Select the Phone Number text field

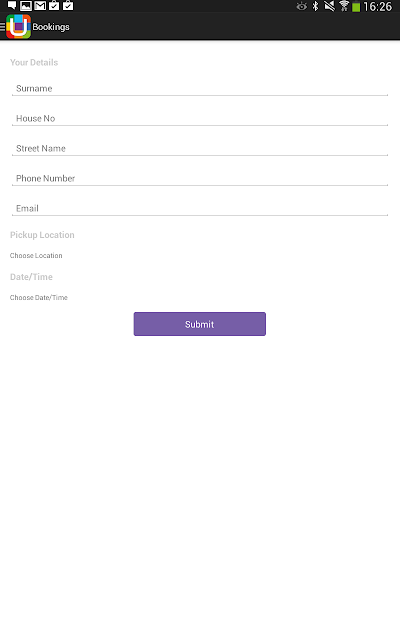coord(200,178)
